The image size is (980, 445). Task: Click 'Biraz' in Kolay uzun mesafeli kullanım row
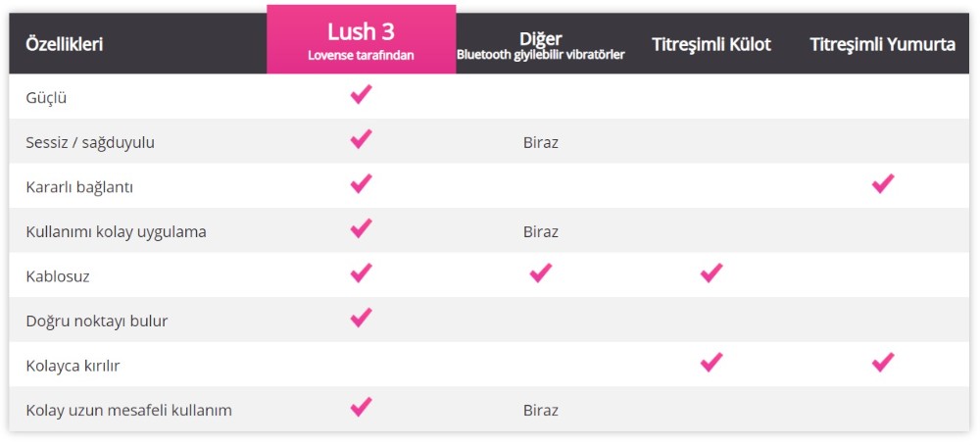tap(541, 411)
